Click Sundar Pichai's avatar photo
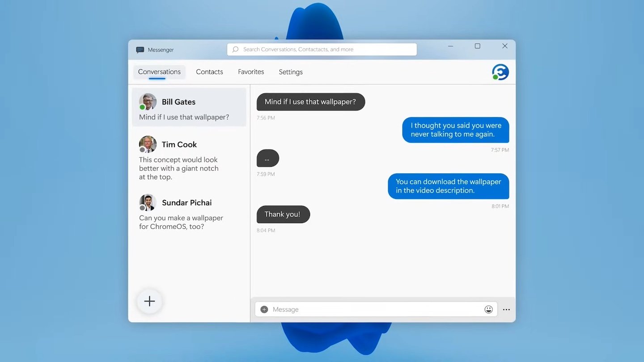644x362 pixels. tap(148, 202)
